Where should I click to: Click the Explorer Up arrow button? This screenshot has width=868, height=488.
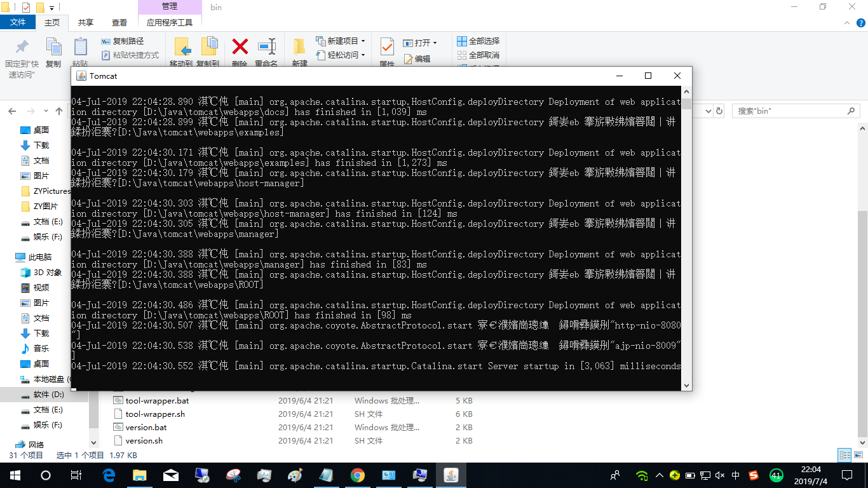59,111
